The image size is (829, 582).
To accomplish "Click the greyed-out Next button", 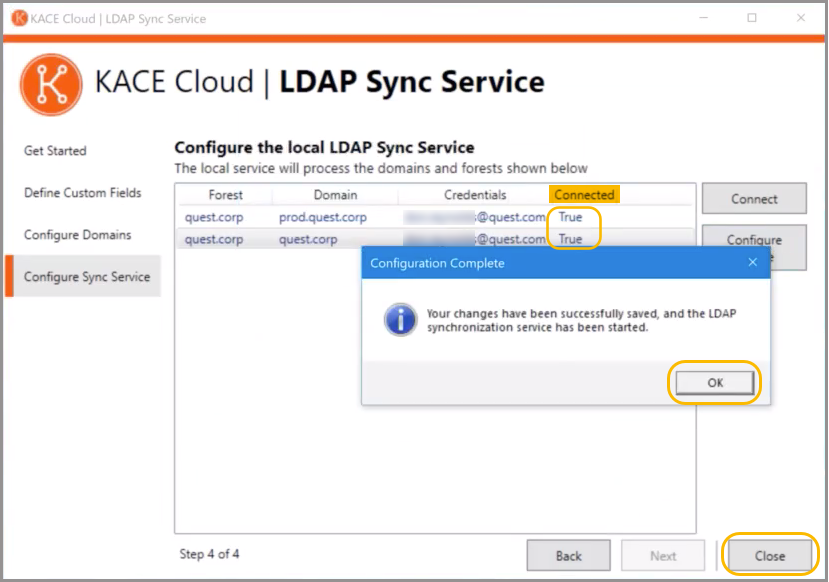I will 663,556.
